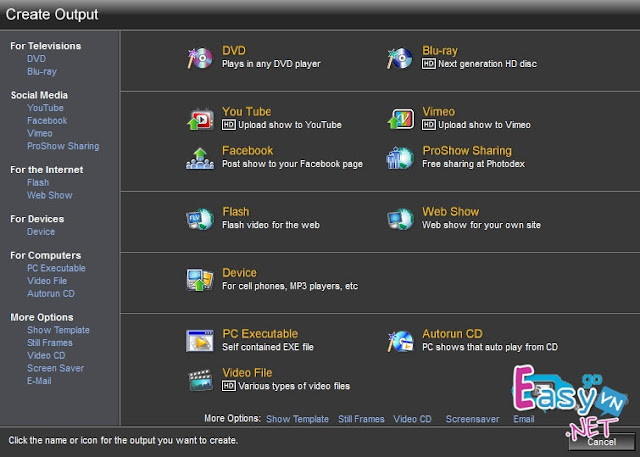Open the Web Show output title
640x457 pixels.
coord(451,212)
